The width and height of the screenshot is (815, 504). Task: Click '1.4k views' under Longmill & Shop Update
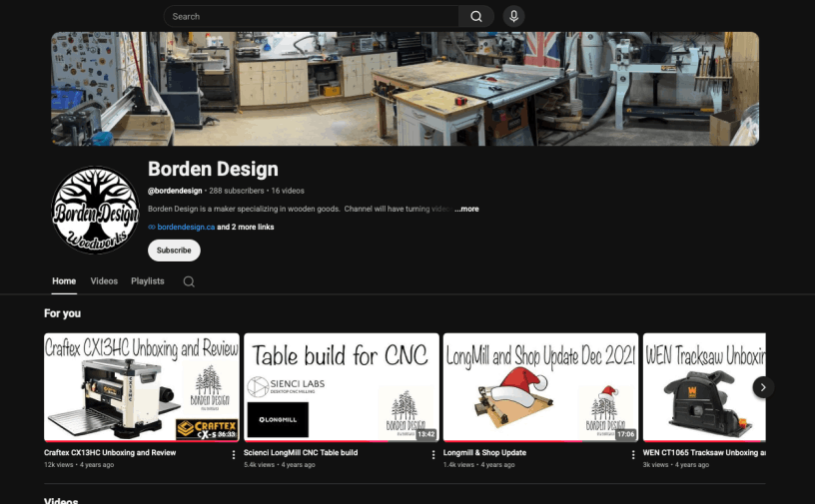458,465
